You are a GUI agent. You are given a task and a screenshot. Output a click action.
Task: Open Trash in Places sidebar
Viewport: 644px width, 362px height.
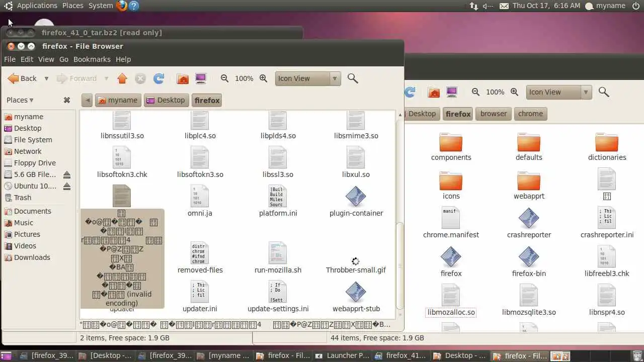pos(23,198)
